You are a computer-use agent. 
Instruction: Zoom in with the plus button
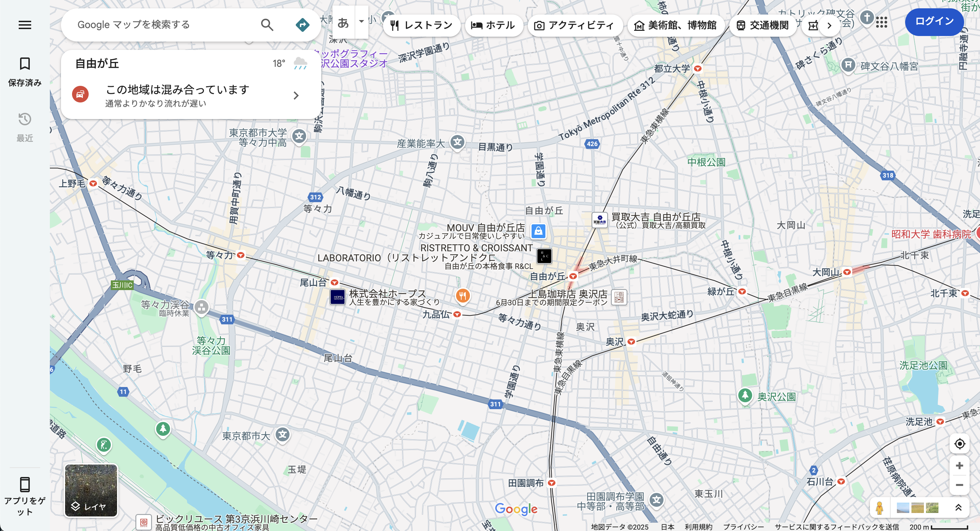pyautogui.click(x=959, y=466)
